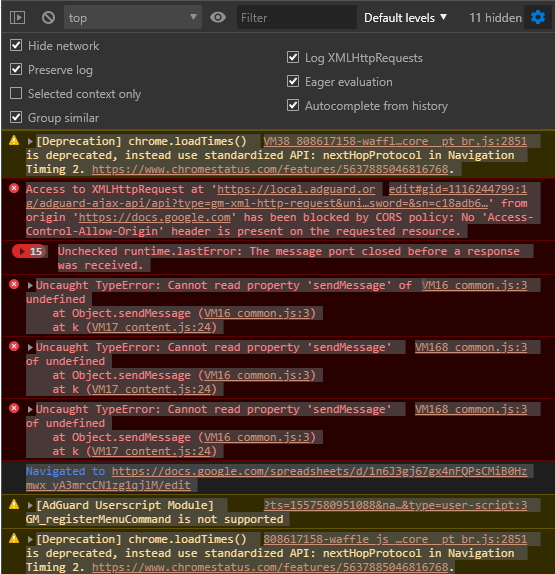Open the last chromestatus.com features link

click(x=270, y=567)
